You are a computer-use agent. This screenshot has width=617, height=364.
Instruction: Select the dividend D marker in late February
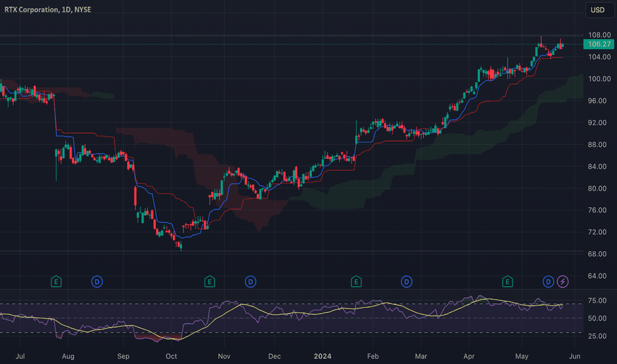pos(406,282)
